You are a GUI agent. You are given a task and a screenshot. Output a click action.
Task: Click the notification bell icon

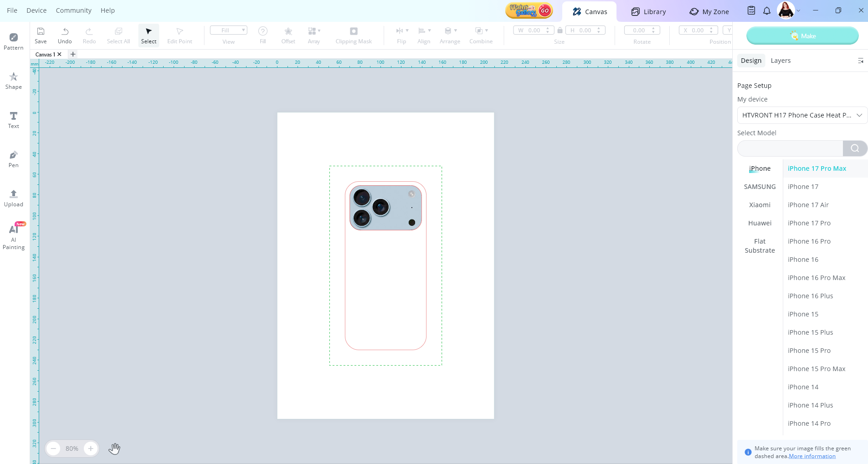pos(767,11)
